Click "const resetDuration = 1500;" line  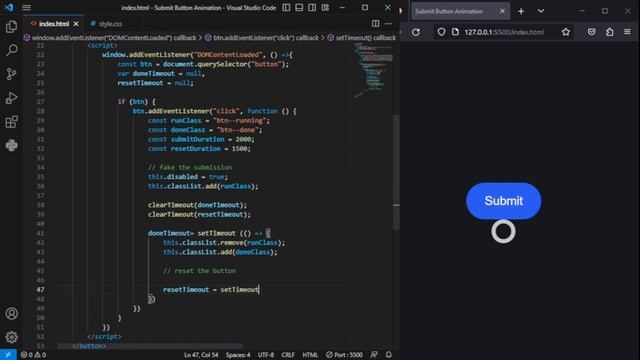click(x=199, y=149)
